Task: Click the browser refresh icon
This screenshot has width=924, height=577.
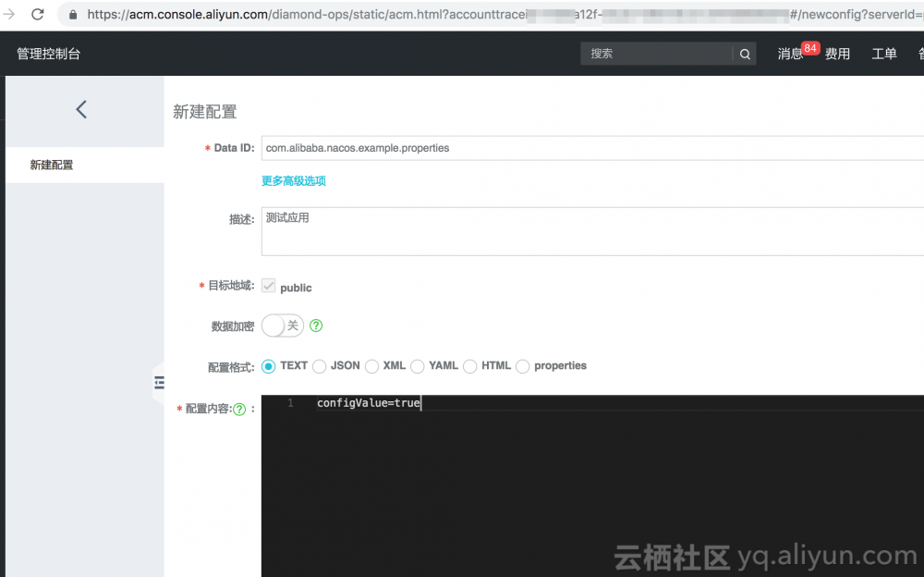Action: pyautogui.click(x=37, y=14)
